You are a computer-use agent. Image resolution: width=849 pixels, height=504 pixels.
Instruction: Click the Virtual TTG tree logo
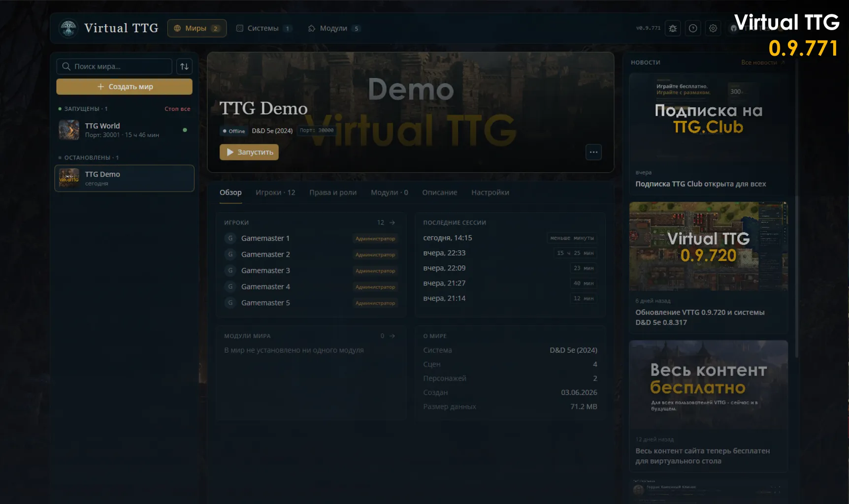(x=68, y=28)
